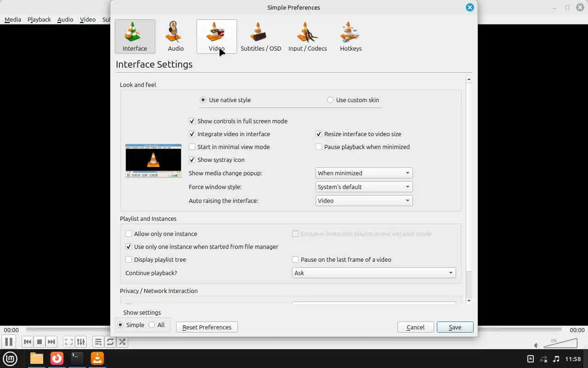The image size is (588, 368).
Task: Click the previous media button
Action: (28, 342)
